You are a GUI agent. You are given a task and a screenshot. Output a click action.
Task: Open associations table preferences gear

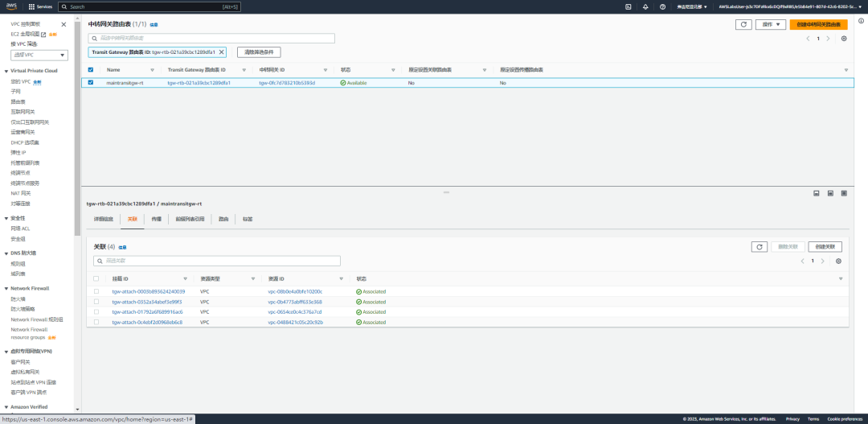click(x=838, y=261)
